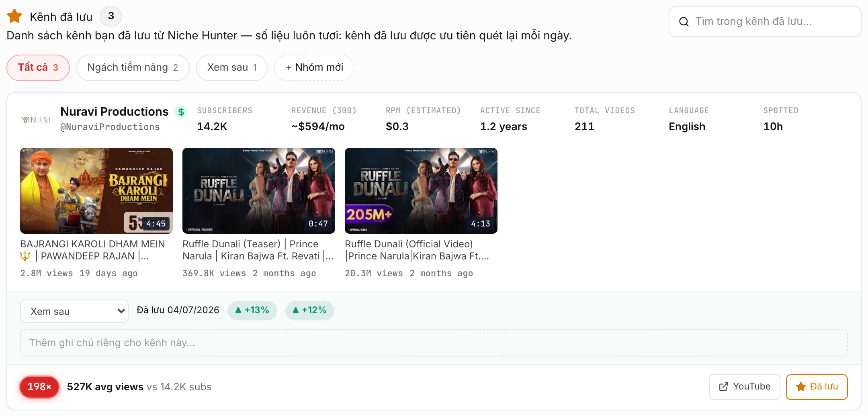Image resolution: width=868 pixels, height=416 pixels.
Task: Click the 10h spotted value
Action: [773, 126]
